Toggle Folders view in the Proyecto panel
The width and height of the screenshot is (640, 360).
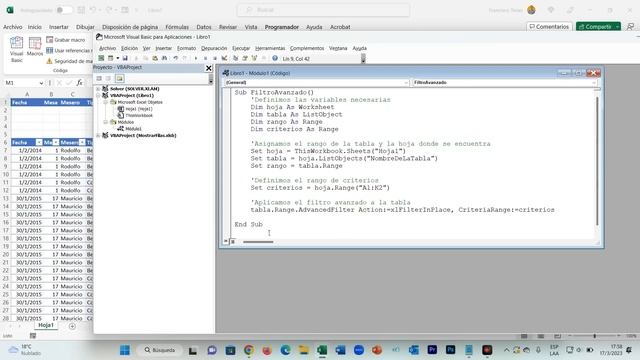pos(120,78)
